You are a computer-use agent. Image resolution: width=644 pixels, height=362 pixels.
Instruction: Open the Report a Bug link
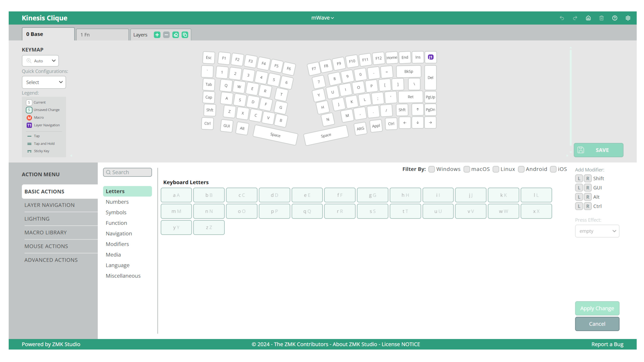[x=607, y=344]
